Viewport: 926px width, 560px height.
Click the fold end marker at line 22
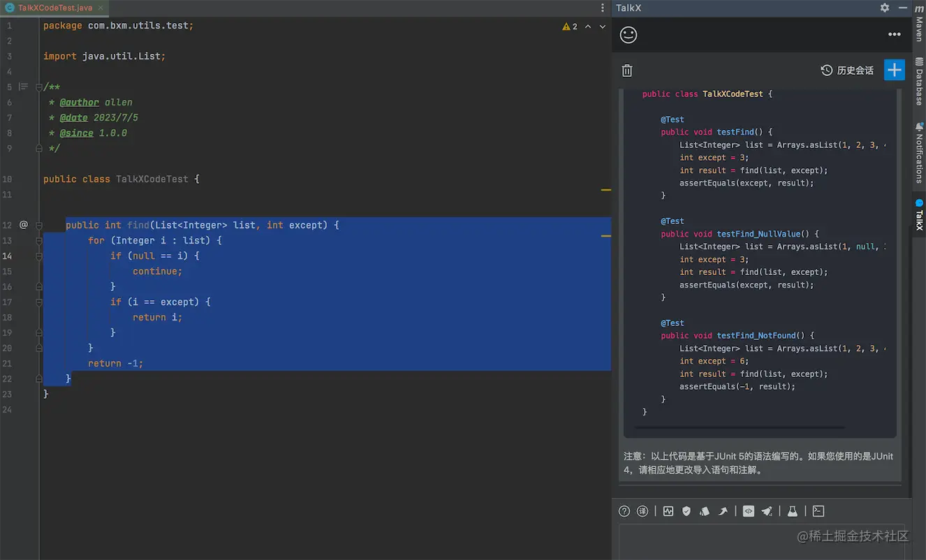(x=39, y=378)
